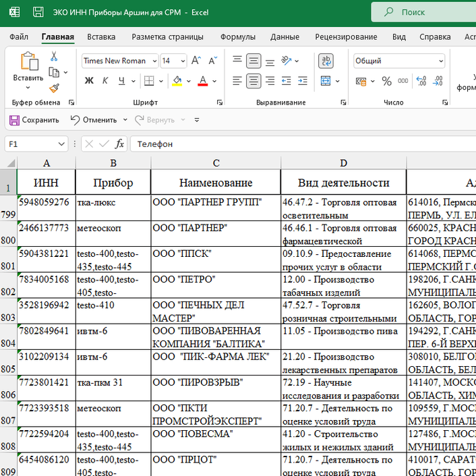Click the Отменить undo button
This screenshot has width=476, height=476.
pos(94,120)
